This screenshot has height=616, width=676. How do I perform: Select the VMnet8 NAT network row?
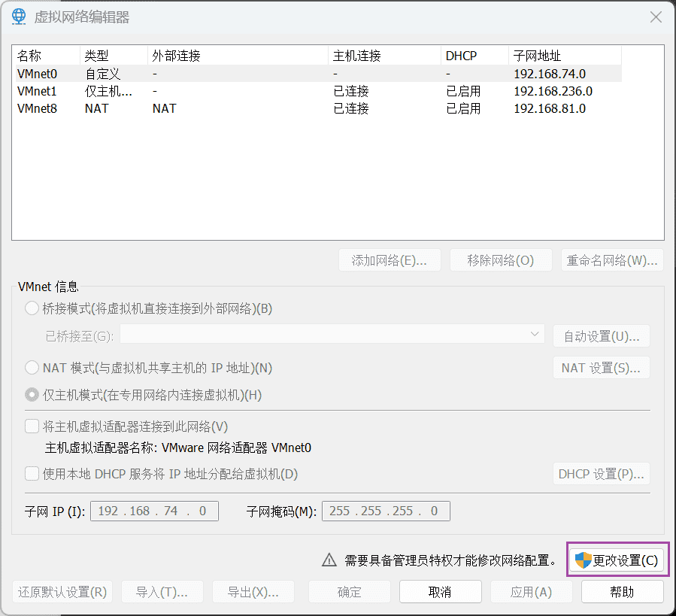tap(38, 108)
